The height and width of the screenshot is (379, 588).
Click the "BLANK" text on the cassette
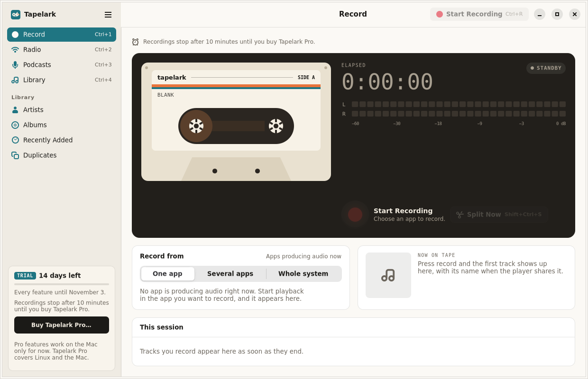[165, 95]
